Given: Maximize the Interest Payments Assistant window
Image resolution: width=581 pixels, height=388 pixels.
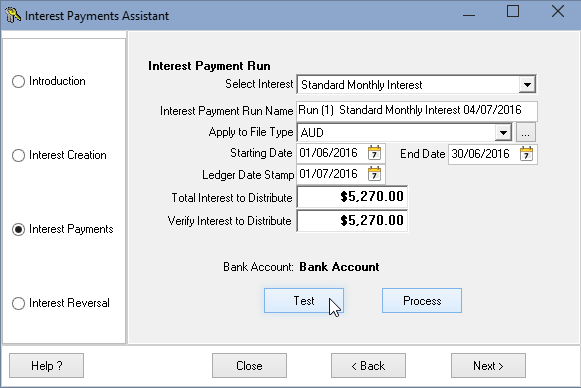Looking at the screenshot, I should pyautogui.click(x=513, y=11).
